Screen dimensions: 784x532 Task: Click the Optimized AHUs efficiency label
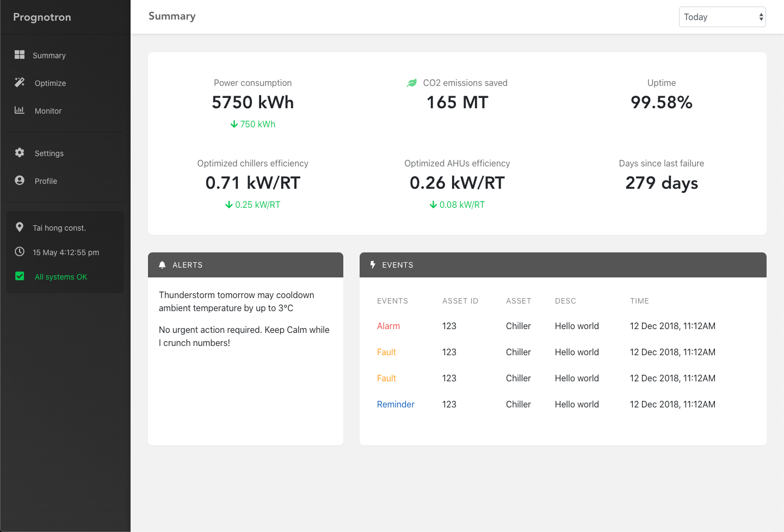(x=458, y=163)
